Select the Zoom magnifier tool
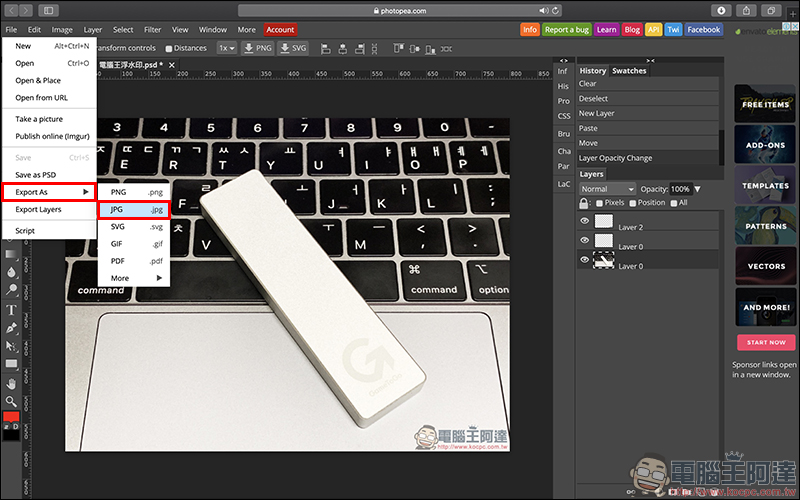Viewport: 800px width, 500px height. tap(11, 401)
